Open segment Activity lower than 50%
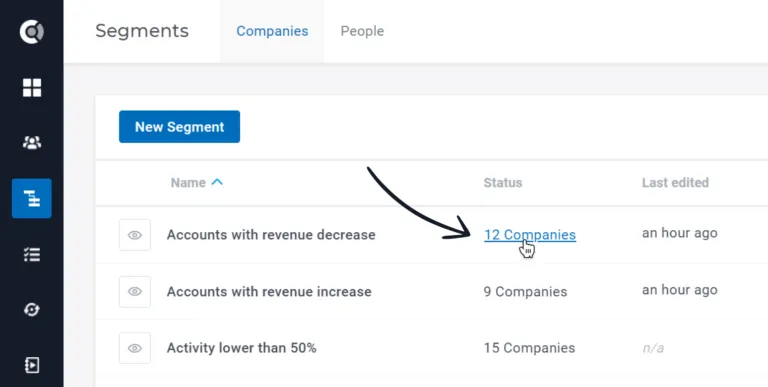The height and width of the screenshot is (387, 768). [241, 348]
